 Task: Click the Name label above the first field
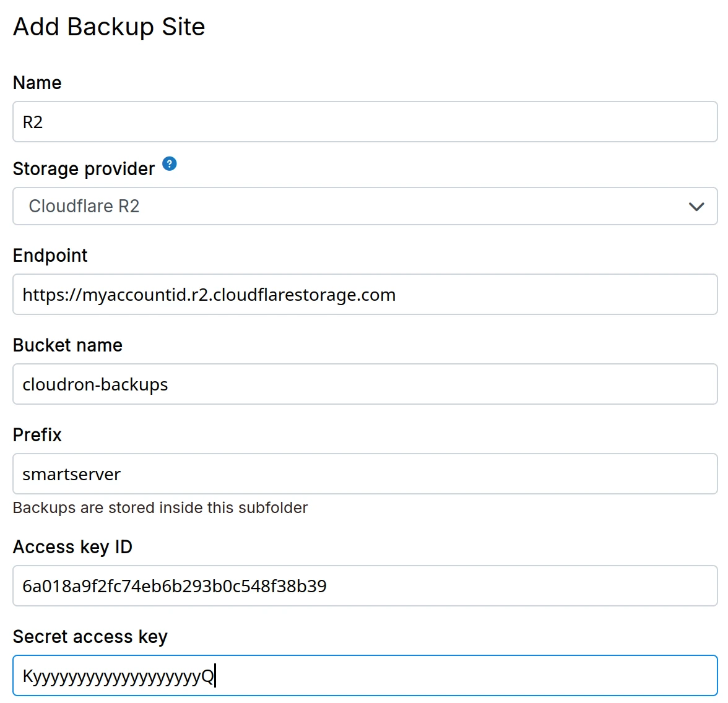pyautogui.click(x=37, y=82)
